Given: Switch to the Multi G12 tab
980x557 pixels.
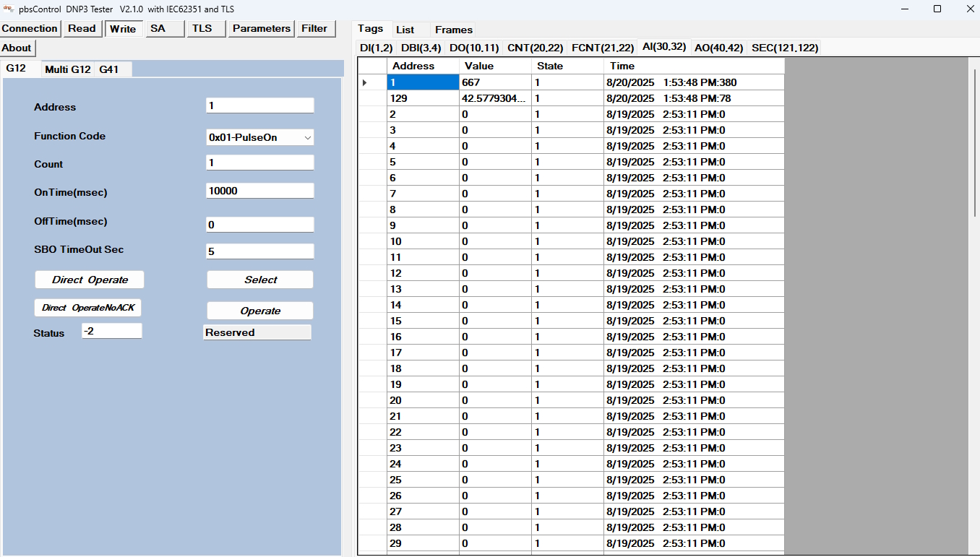Looking at the screenshot, I should (x=67, y=69).
